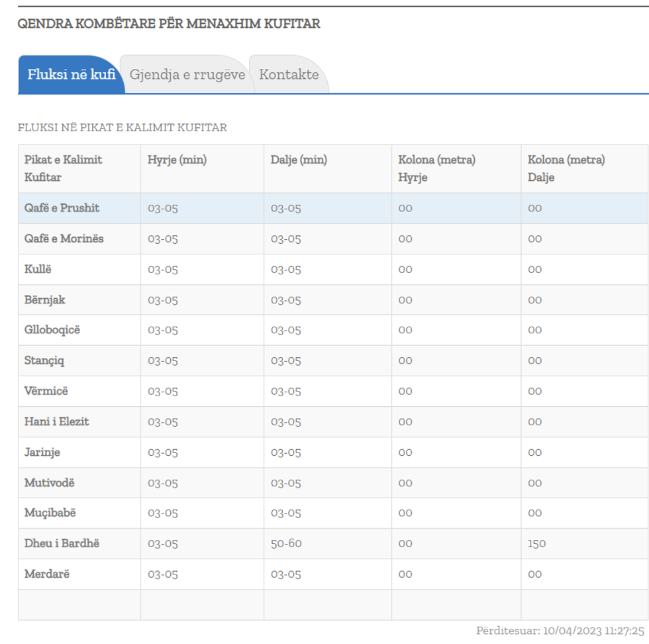Click the Jarinje crossing name
The height and width of the screenshot is (644, 649).
tap(42, 453)
